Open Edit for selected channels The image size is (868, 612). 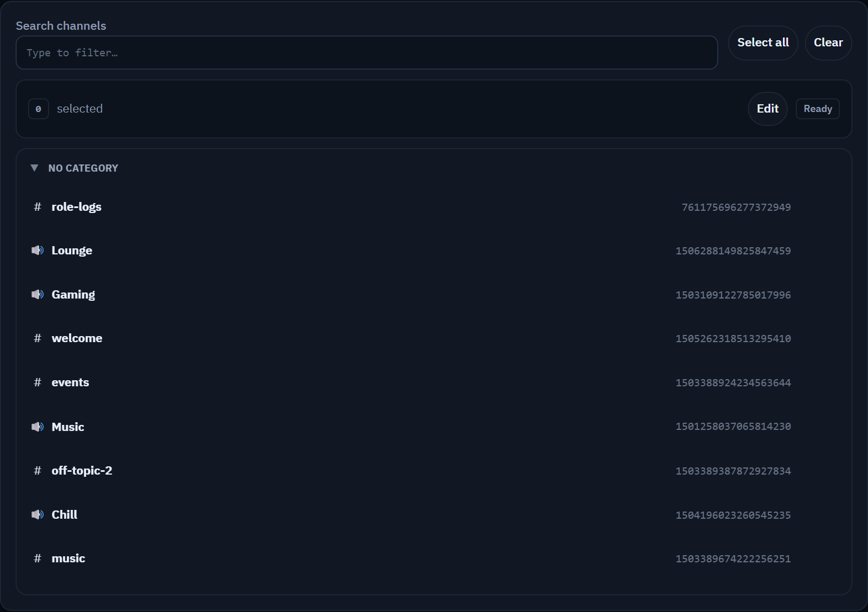[768, 109]
